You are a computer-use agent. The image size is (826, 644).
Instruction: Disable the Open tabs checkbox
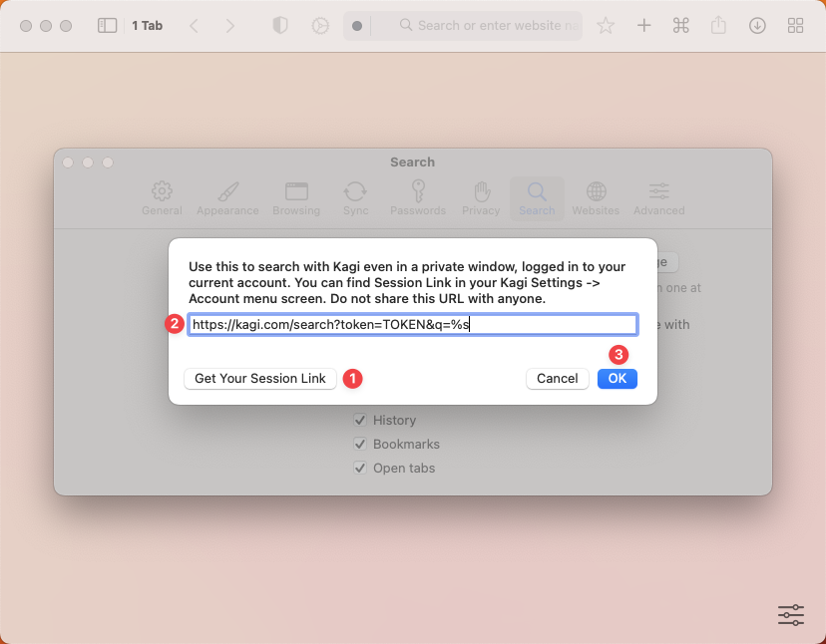click(360, 468)
